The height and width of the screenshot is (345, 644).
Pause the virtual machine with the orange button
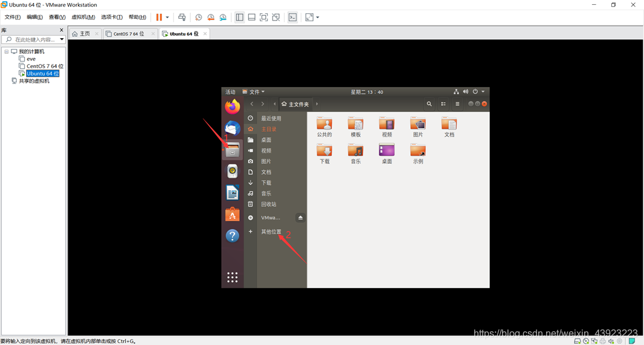pyautogui.click(x=159, y=18)
